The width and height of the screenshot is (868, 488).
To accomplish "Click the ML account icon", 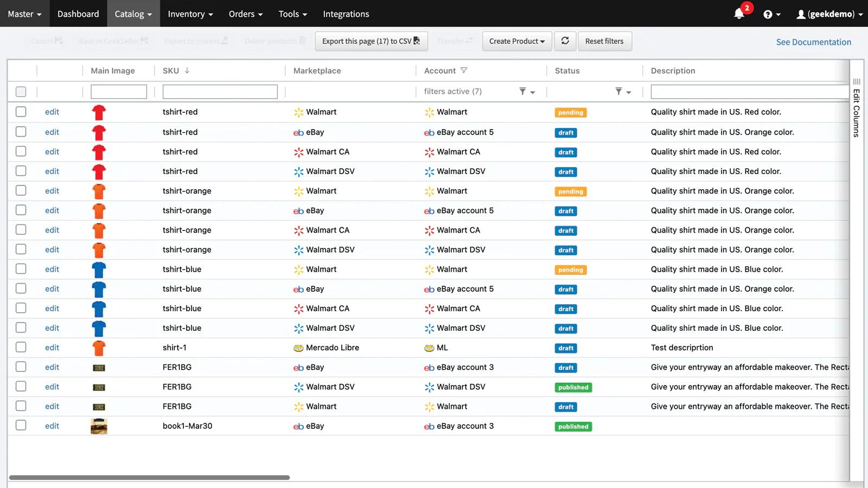I will [429, 348].
